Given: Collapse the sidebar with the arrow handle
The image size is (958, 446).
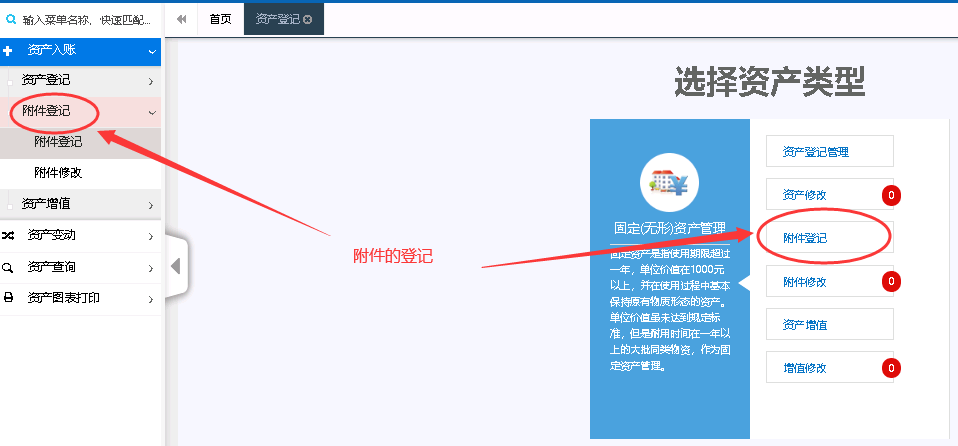Looking at the screenshot, I should coord(176,266).
